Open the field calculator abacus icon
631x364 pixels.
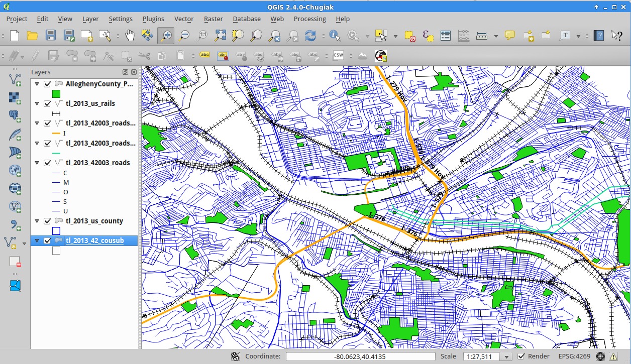point(464,36)
